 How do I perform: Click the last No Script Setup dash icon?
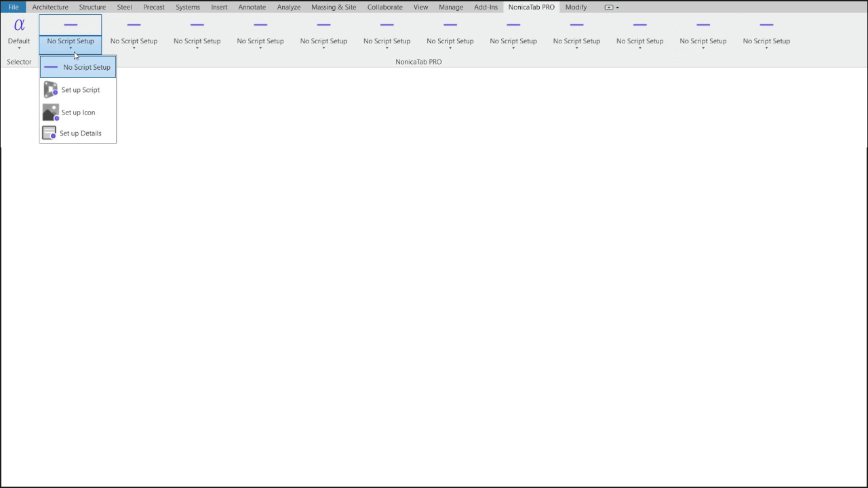pos(766,25)
